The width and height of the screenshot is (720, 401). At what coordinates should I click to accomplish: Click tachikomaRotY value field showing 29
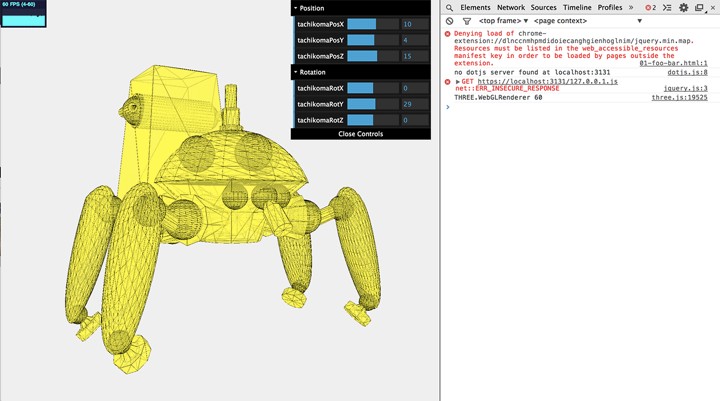(x=415, y=104)
